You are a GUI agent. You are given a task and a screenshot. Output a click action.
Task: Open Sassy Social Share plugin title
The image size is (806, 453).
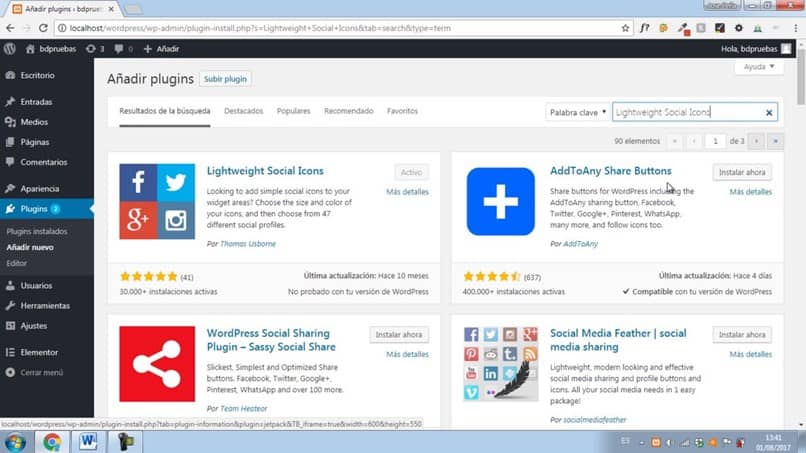pyautogui.click(x=271, y=340)
